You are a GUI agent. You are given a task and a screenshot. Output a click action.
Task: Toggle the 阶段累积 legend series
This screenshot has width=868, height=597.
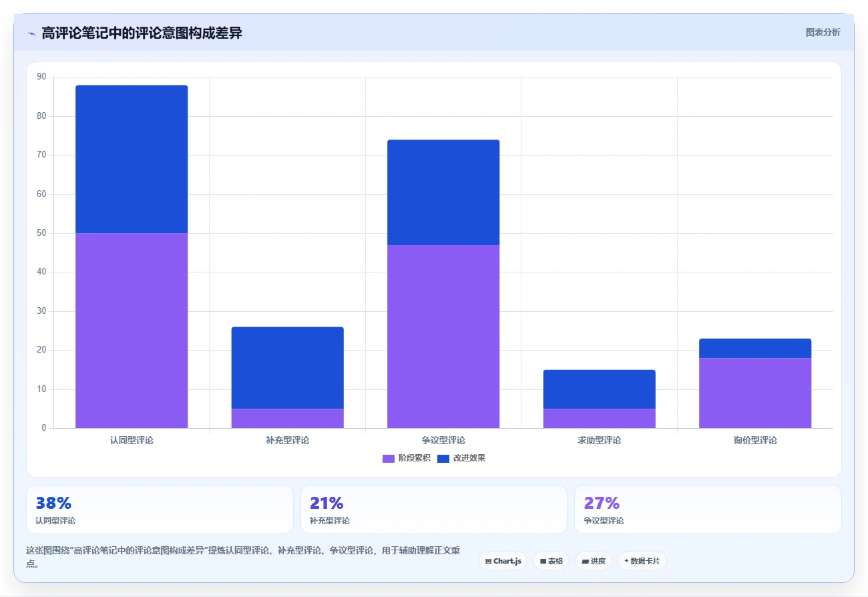406,458
